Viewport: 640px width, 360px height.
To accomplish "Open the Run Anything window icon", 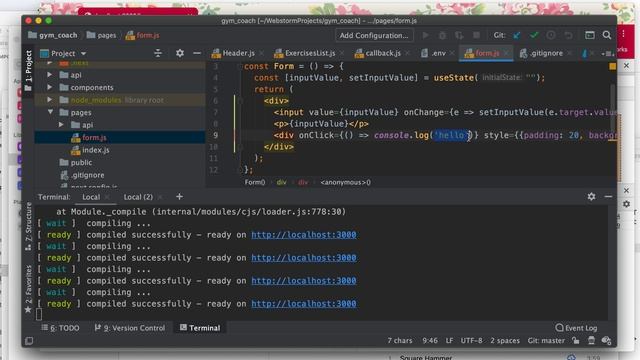I will tap(590, 36).
